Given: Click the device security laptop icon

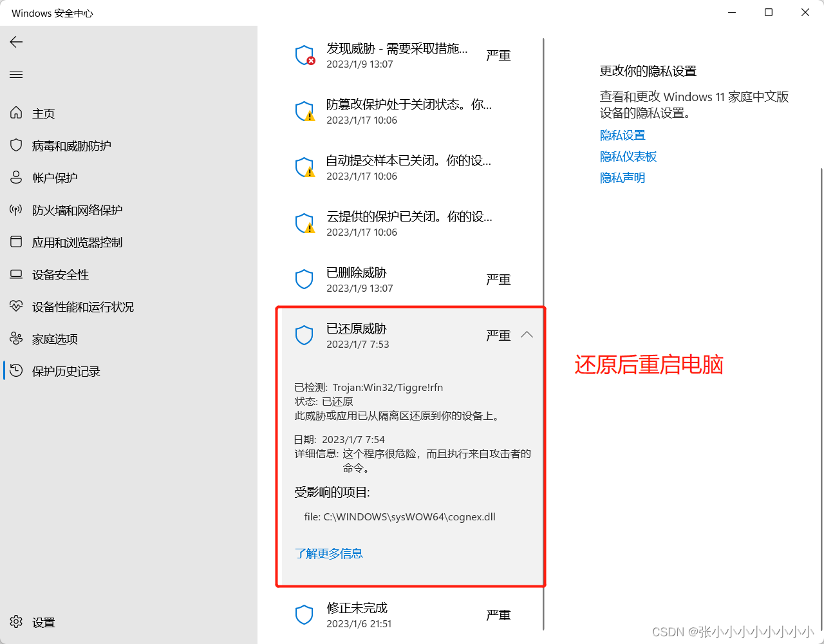Looking at the screenshot, I should (x=16, y=274).
